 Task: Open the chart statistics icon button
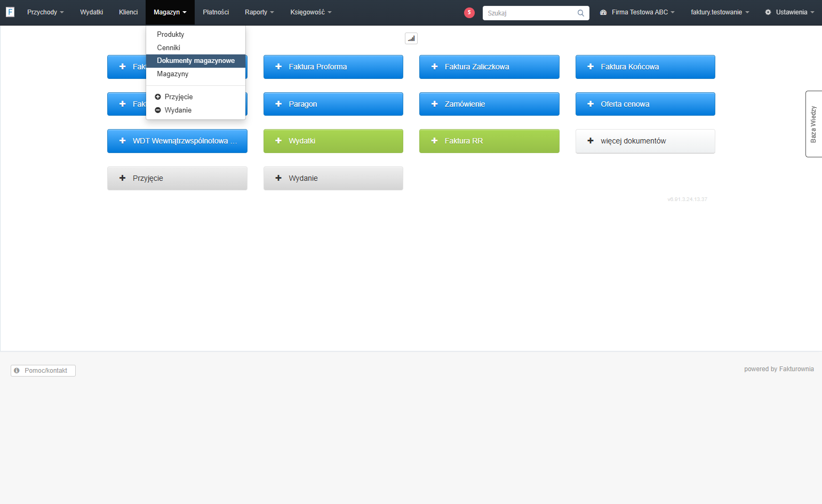coord(411,38)
